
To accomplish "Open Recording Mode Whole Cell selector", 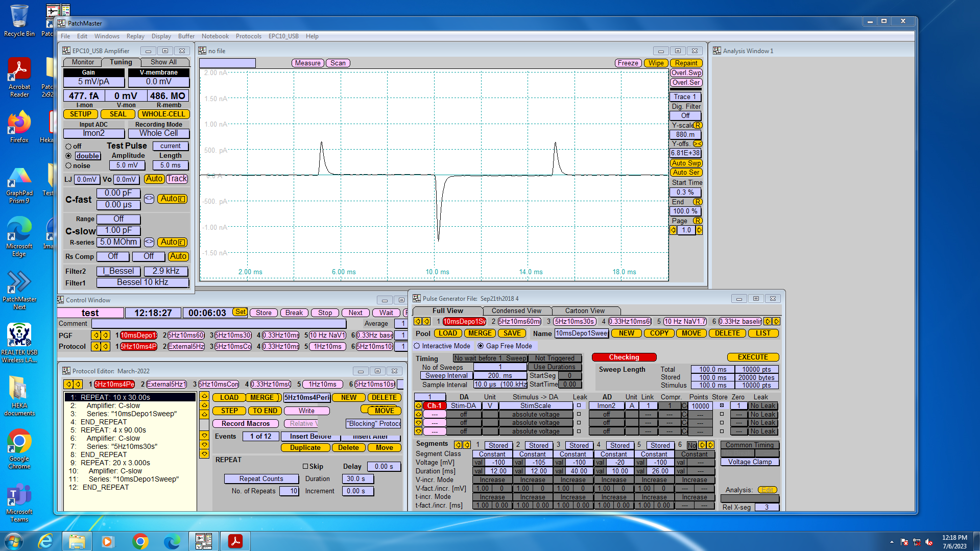I will pyautogui.click(x=159, y=133).
